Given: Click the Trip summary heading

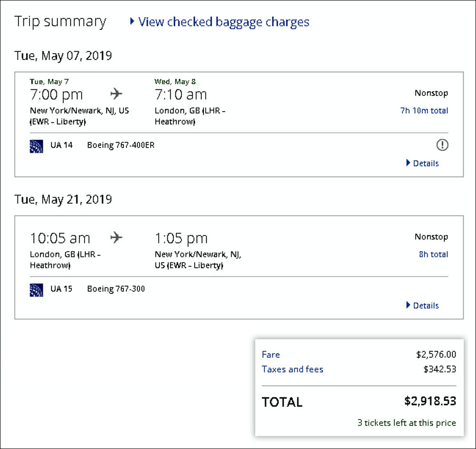Looking at the screenshot, I should (x=60, y=21).
